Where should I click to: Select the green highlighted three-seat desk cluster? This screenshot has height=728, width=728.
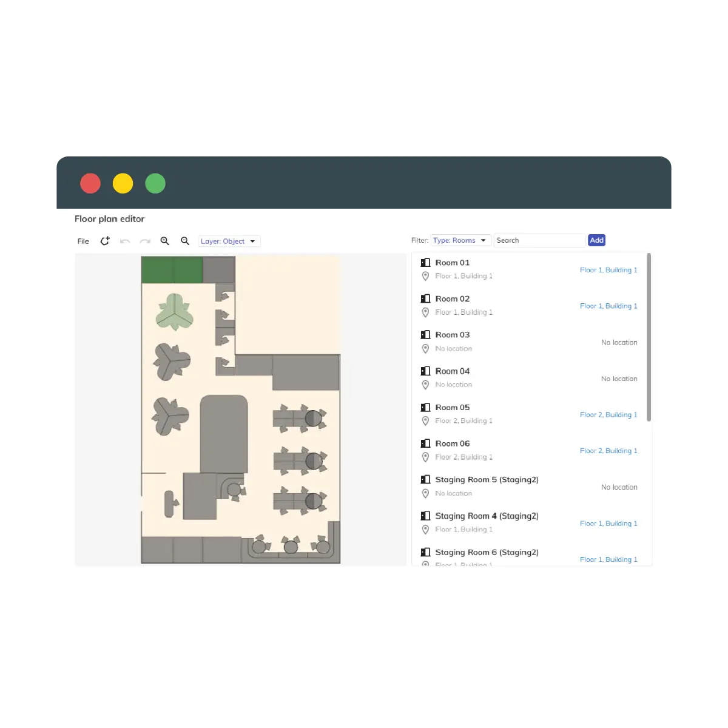[x=174, y=312]
